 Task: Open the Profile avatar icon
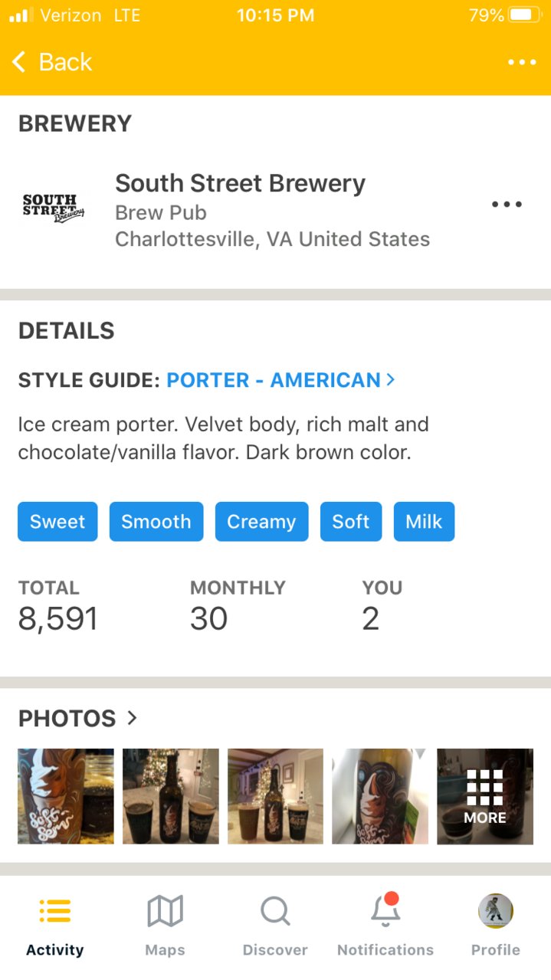click(496, 911)
